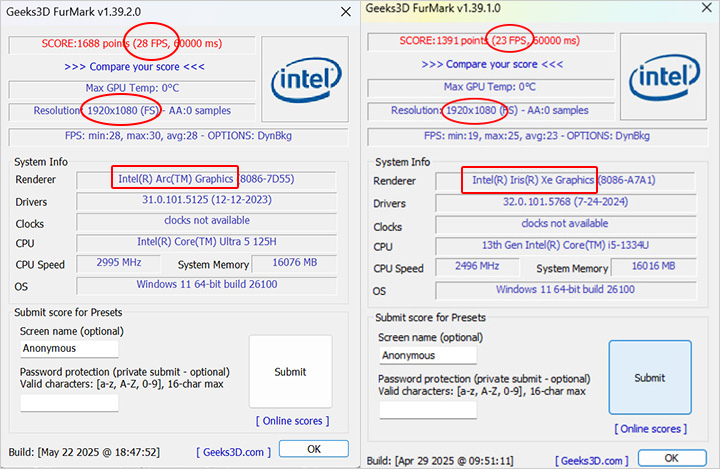The image size is (720, 469).
Task: Click driver version 32.0.101.5768 (7-24-2024)
Action: (566, 202)
